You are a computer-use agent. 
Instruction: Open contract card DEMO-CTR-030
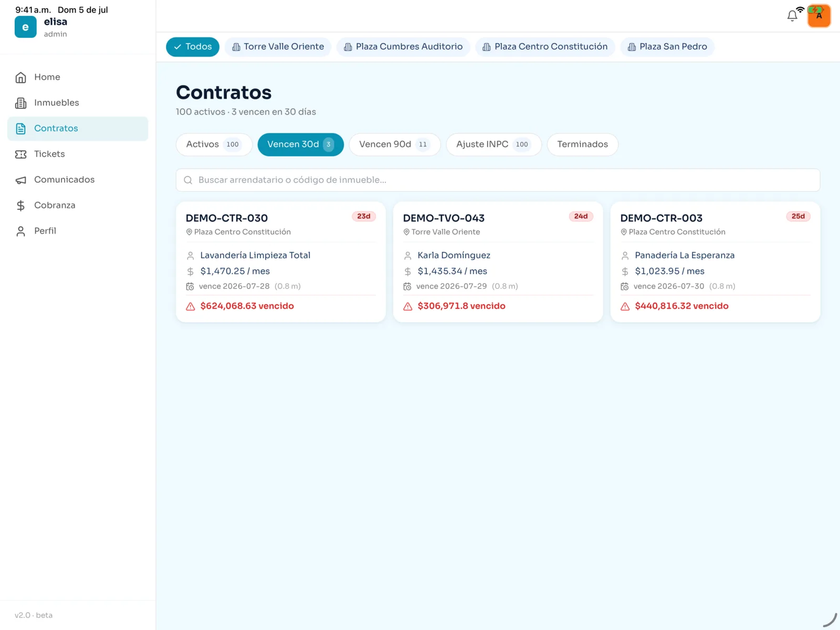tap(281, 262)
